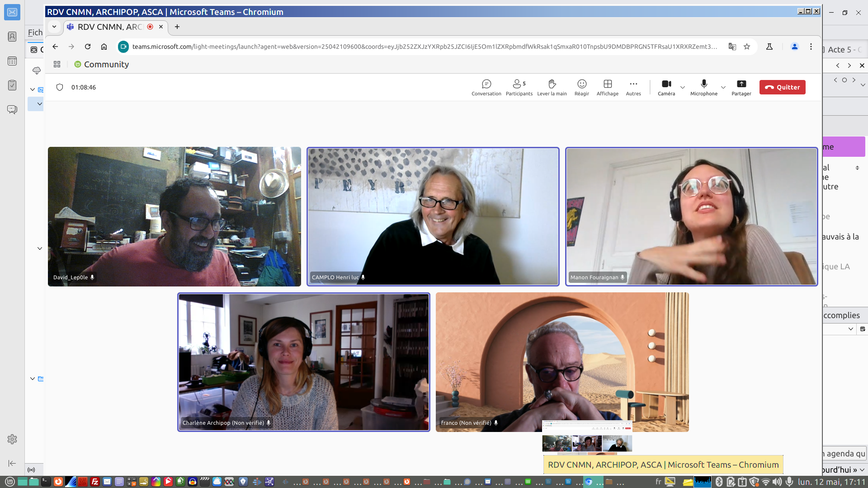Click the Partager share screen icon
The width and height of the screenshot is (868, 488).
(x=741, y=84)
